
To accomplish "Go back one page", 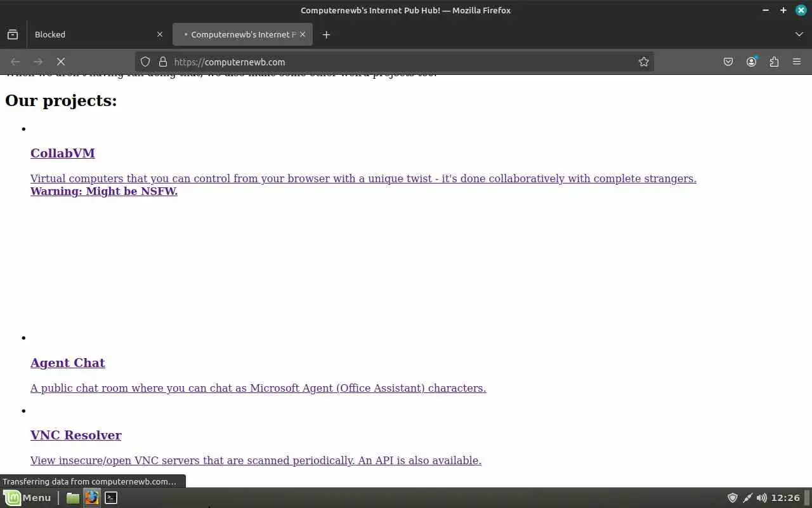I will click(15, 62).
